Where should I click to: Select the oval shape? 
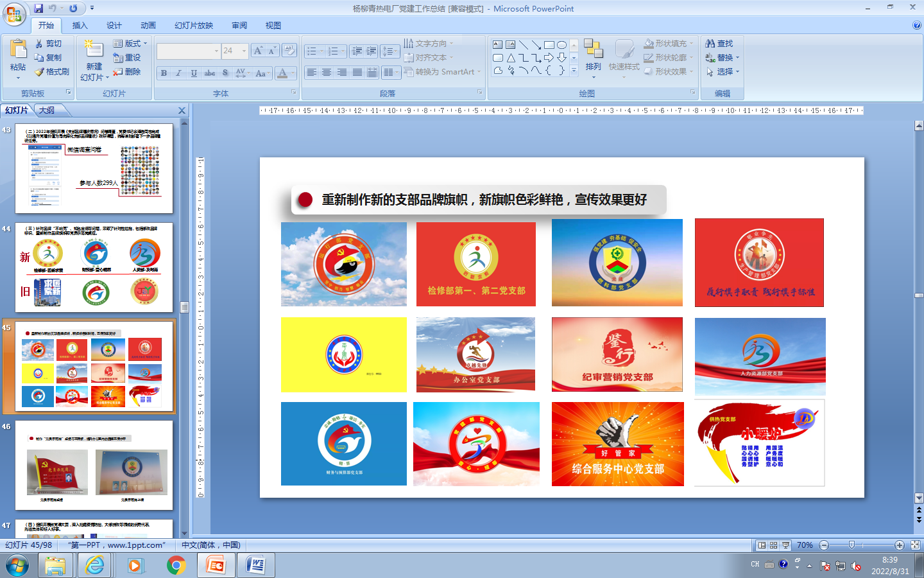(562, 45)
